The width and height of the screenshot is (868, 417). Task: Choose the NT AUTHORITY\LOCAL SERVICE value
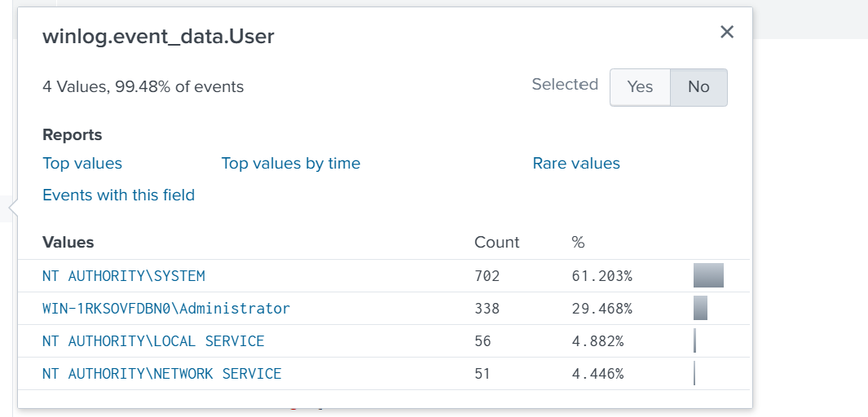click(x=153, y=341)
